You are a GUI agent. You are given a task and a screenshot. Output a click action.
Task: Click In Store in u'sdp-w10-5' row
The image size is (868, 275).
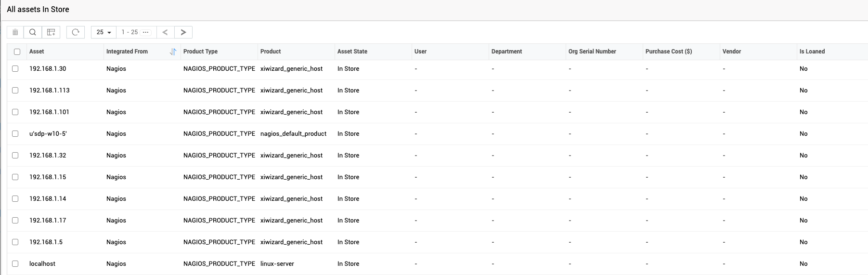click(x=348, y=134)
